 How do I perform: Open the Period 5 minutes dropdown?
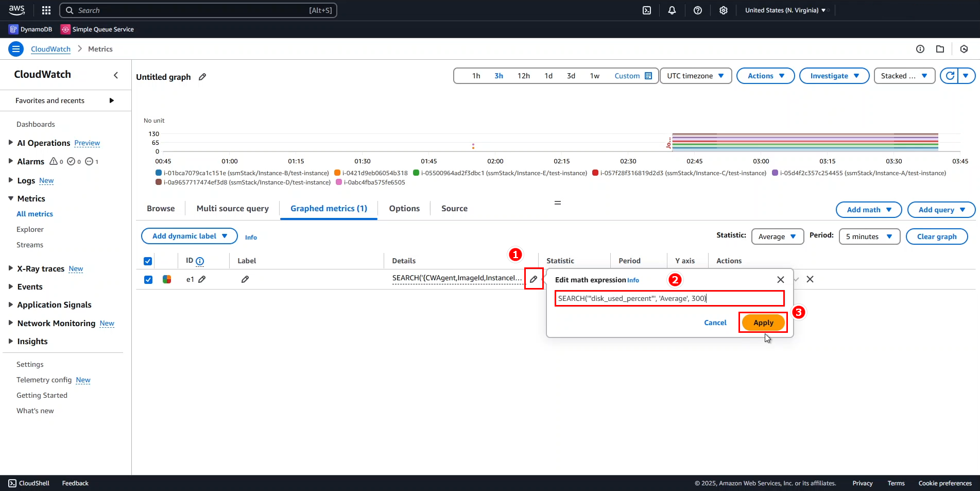pyautogui.click(x=869, y=236)
